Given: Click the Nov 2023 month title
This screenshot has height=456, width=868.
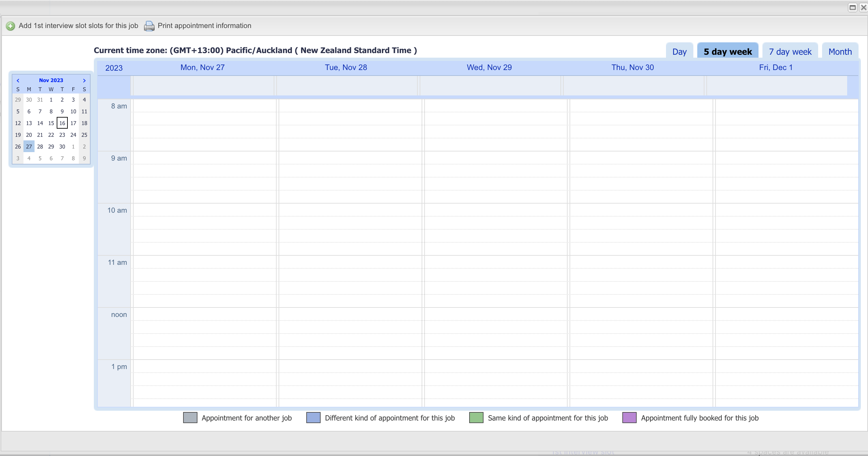Looking at the screenshot, I should pyautogui.click(x=51, y=80).
